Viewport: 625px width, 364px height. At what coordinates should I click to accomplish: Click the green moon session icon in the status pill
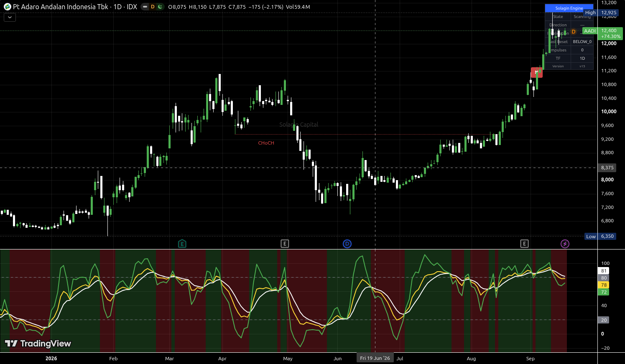[x=160, y=7]
